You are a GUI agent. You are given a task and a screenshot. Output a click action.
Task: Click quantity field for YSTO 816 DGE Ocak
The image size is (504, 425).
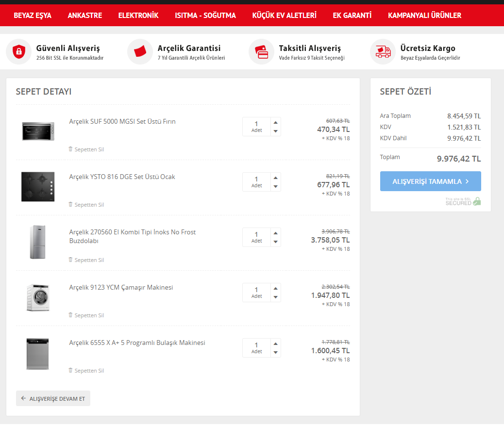pos(256,182)
